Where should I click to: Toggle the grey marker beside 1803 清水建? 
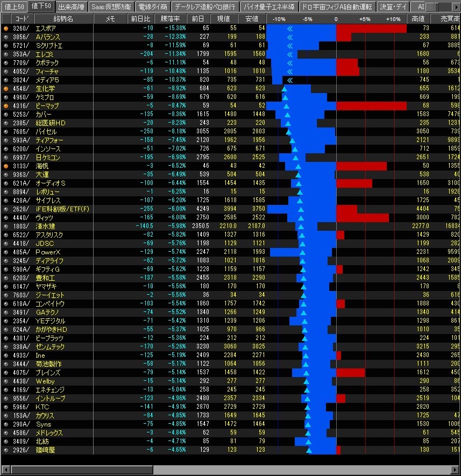click(6, 226)
